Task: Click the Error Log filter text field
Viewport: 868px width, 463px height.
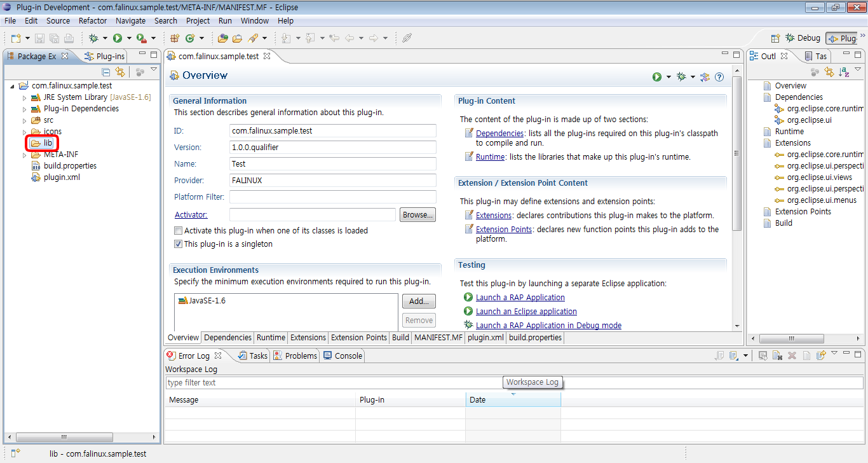Action: pos(514,383)
